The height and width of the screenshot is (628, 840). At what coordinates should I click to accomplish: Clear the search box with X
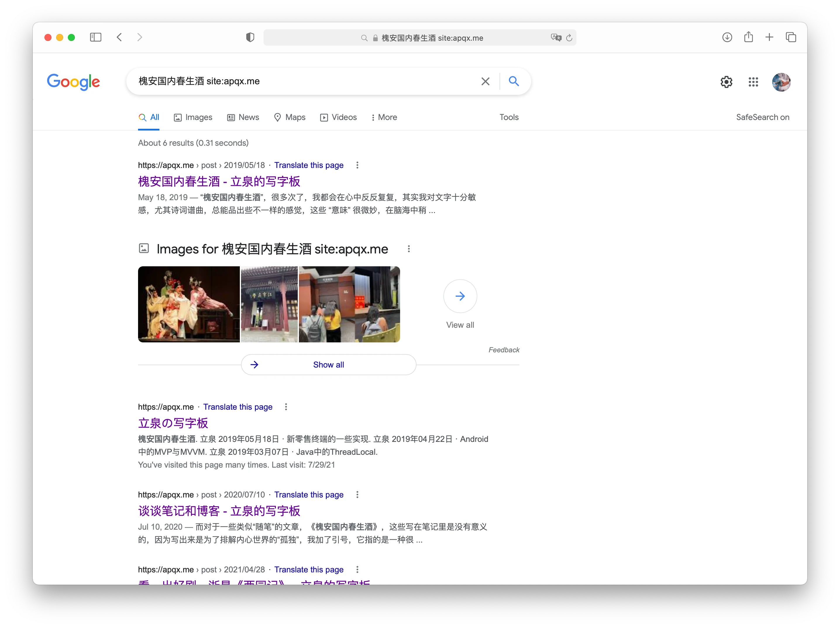point(485,81)
